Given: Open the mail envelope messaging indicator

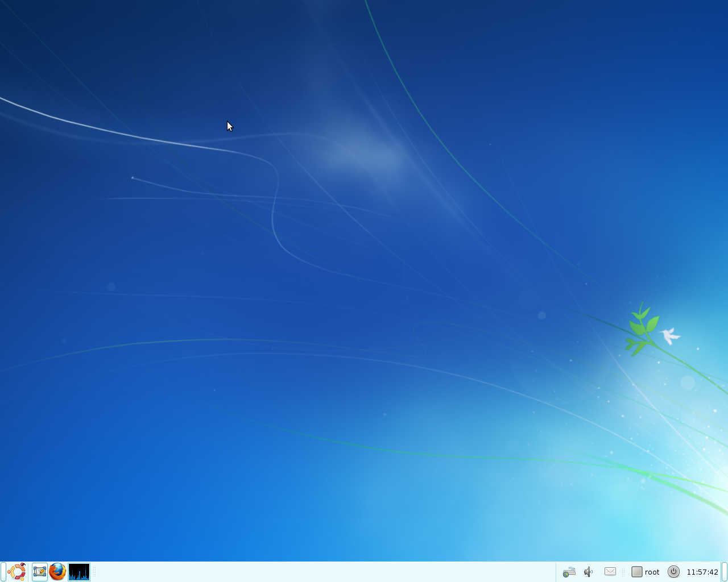Looking at the screenshot, I should [610, 571].
